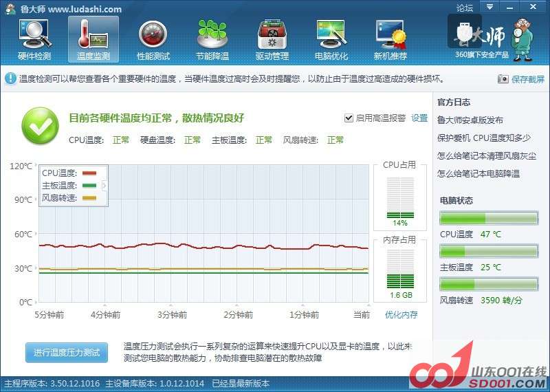Click the 主板温度 status text 正常
This screenshot has width=550, height=392.
[x=264, y=140]
